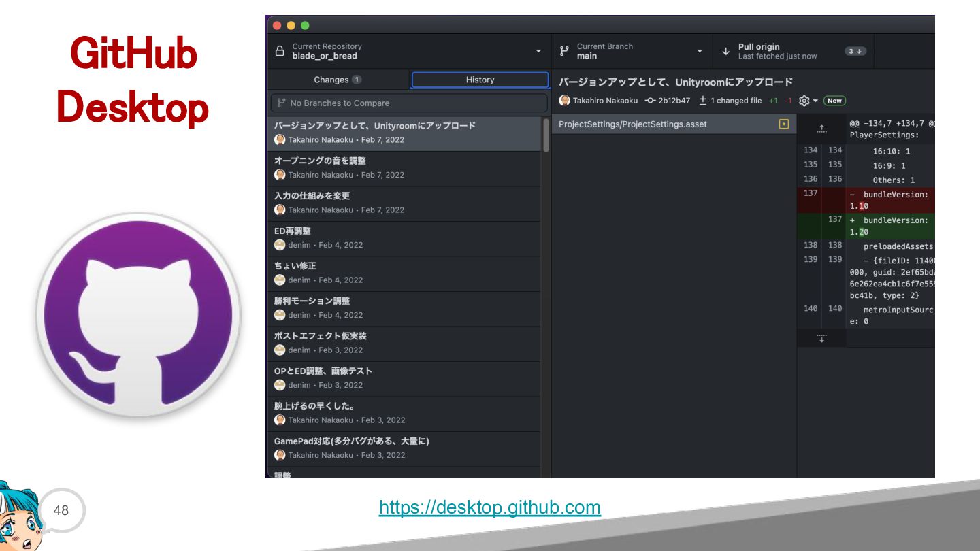The image size is (980, 551).
Task: Click the "1 changed file" indicator
Action: coord(730,101)
